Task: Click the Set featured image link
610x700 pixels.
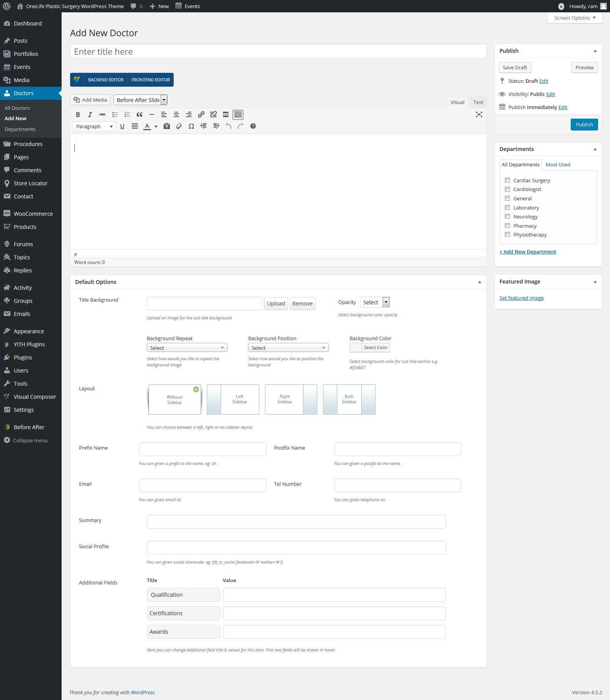Action: click(x=521, y=298)
